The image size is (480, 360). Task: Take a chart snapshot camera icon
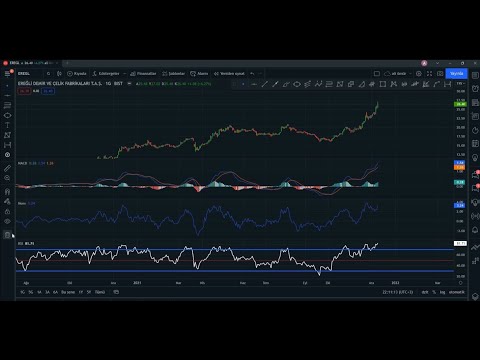click(440, 74)
